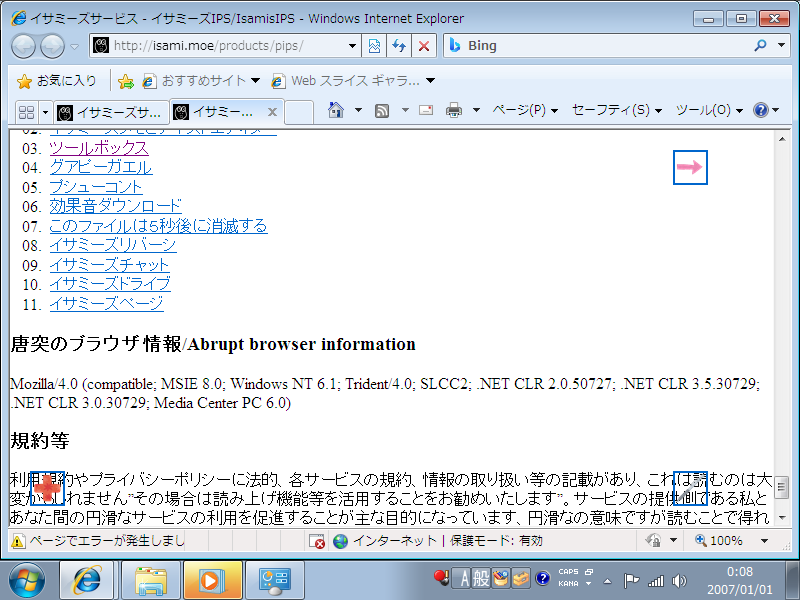The image size is (800, 600).
Task: Toggle CAPS lock on the language bar
Action: tap(568, 572)
